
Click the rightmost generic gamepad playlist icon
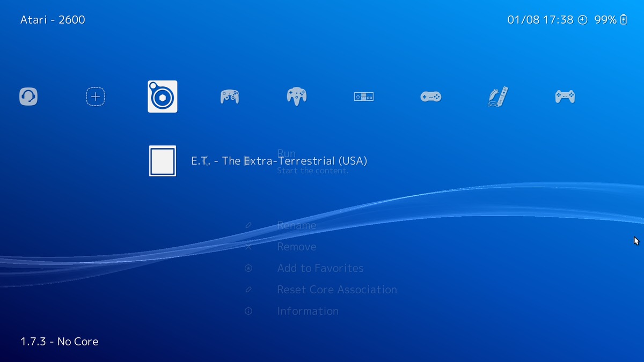(565, 97)
